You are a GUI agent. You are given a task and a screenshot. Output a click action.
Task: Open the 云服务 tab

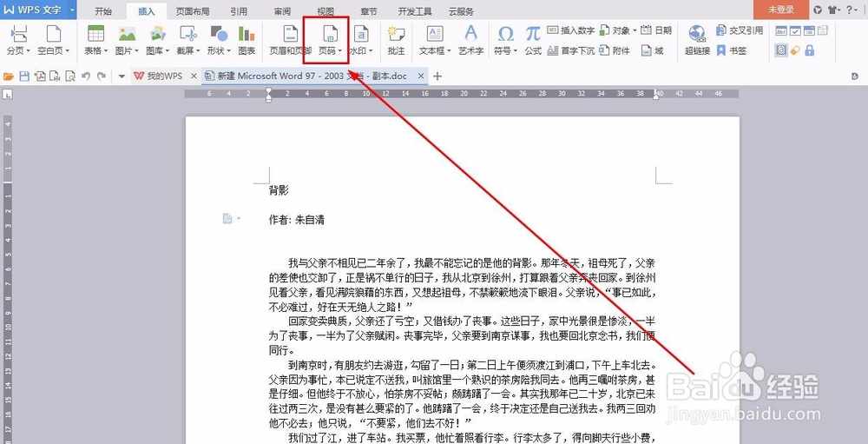pos(461,11)
